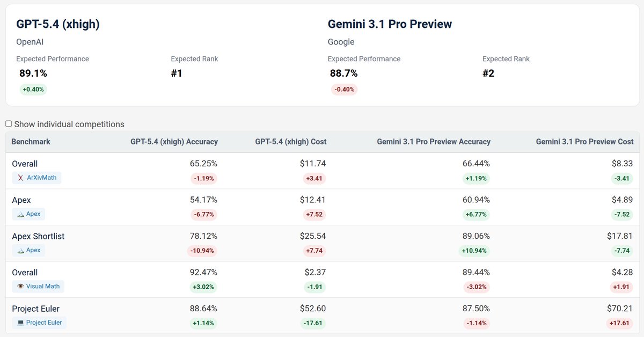Click the Google label under Gemini

340,41
